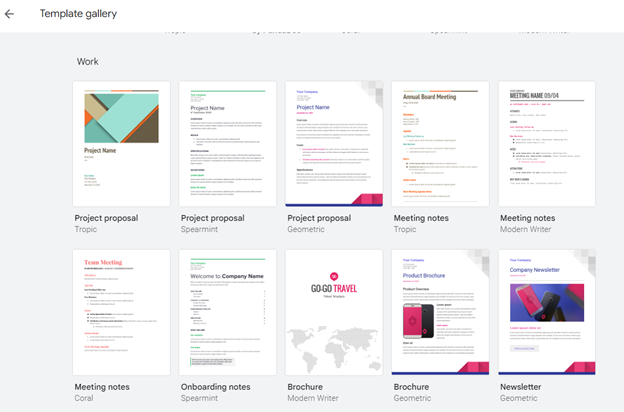Open Project proposal Geometric template thumbnail
624x412 pixels.
click(x=334, y=144)
